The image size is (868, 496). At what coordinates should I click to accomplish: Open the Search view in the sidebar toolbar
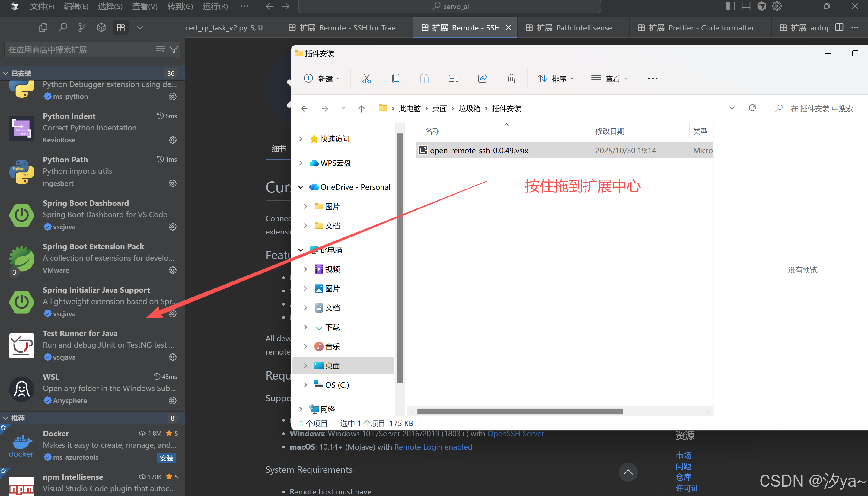(x=63, y=27)
